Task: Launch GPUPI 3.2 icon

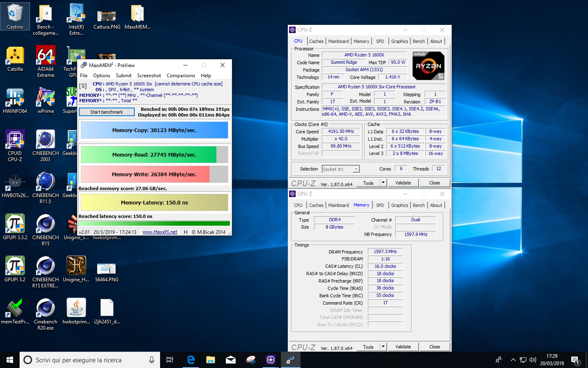Action: pos(15,269)
